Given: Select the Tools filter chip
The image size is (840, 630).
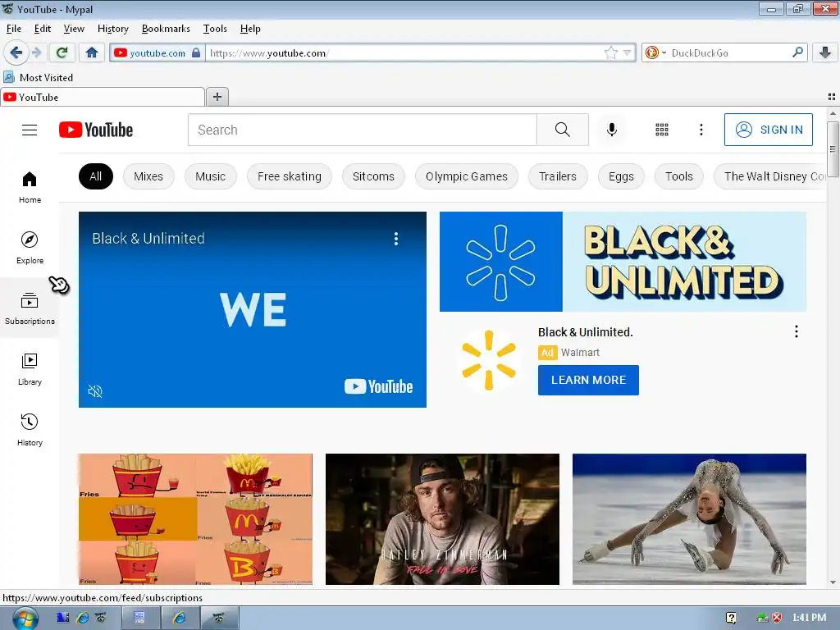Looking at the screenshot, I should point(678,176).
